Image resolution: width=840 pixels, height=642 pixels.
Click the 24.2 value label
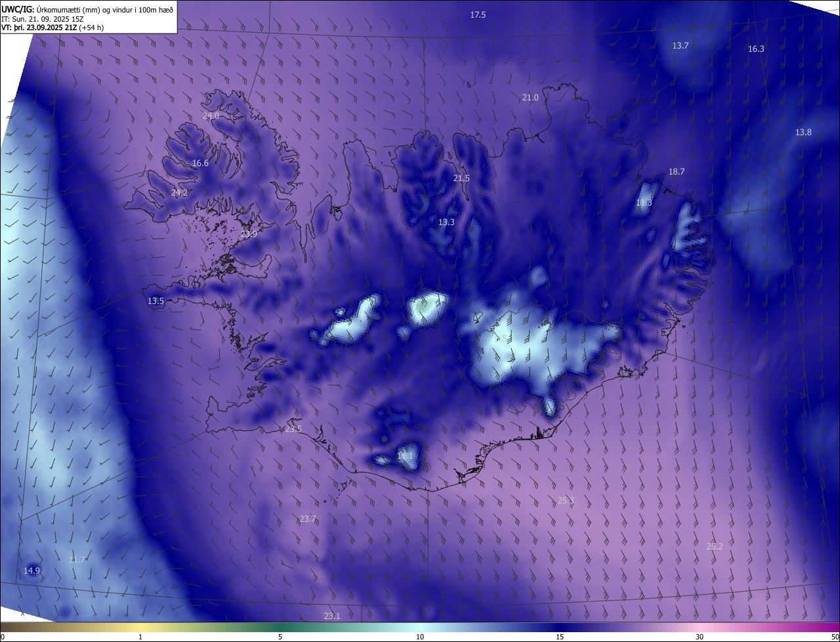point(179,192)
